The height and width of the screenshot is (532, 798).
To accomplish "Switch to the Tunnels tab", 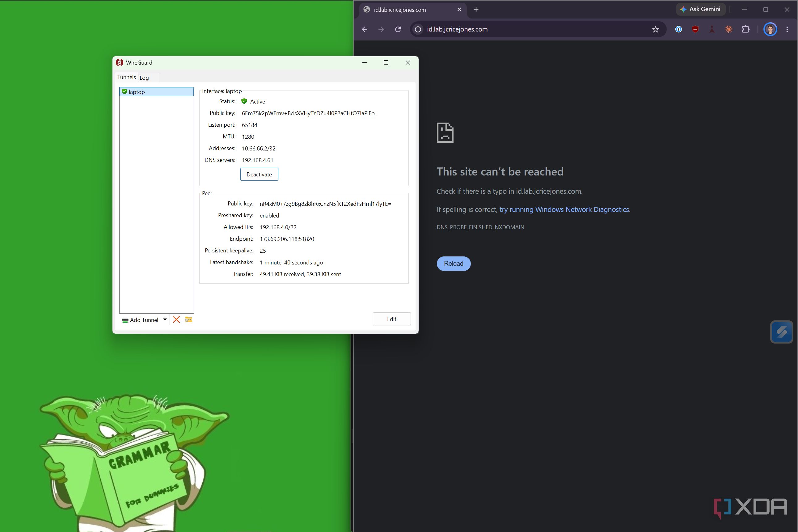I will (126, 77).
